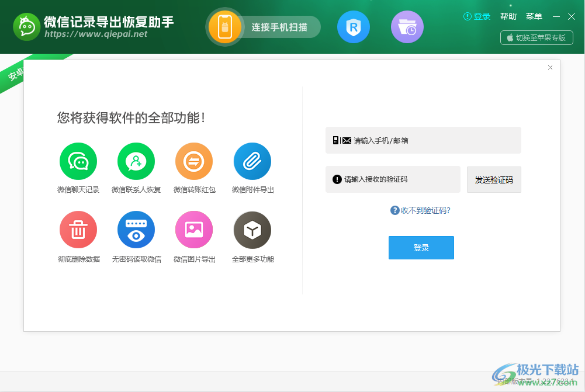Open the 帮助 menu

pos(508,16)
